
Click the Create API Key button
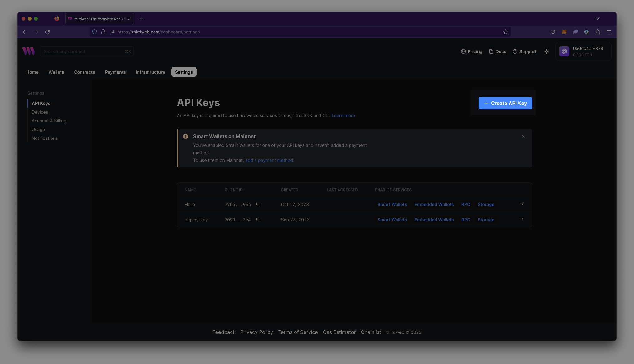[505, 103]
